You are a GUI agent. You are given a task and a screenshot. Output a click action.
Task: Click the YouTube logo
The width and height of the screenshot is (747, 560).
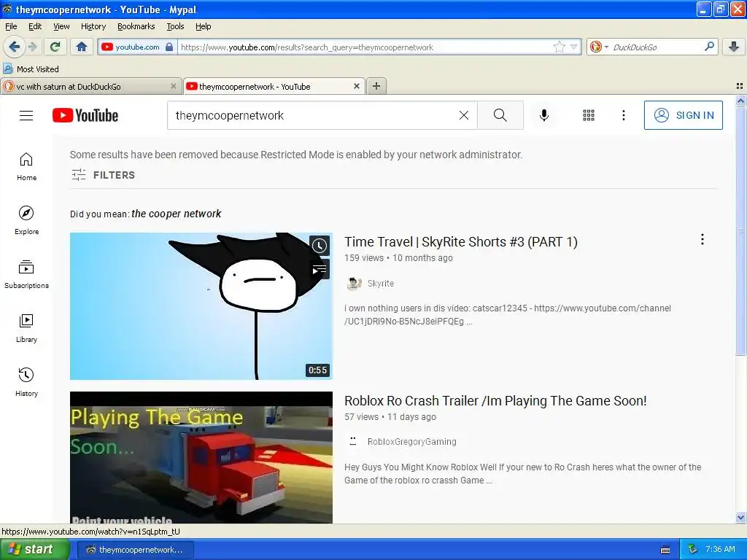pos(85,115)
